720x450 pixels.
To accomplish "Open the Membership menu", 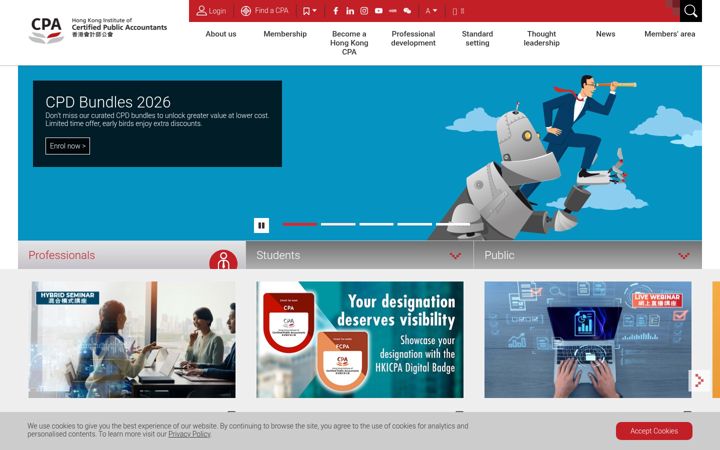I will (285, 34).
